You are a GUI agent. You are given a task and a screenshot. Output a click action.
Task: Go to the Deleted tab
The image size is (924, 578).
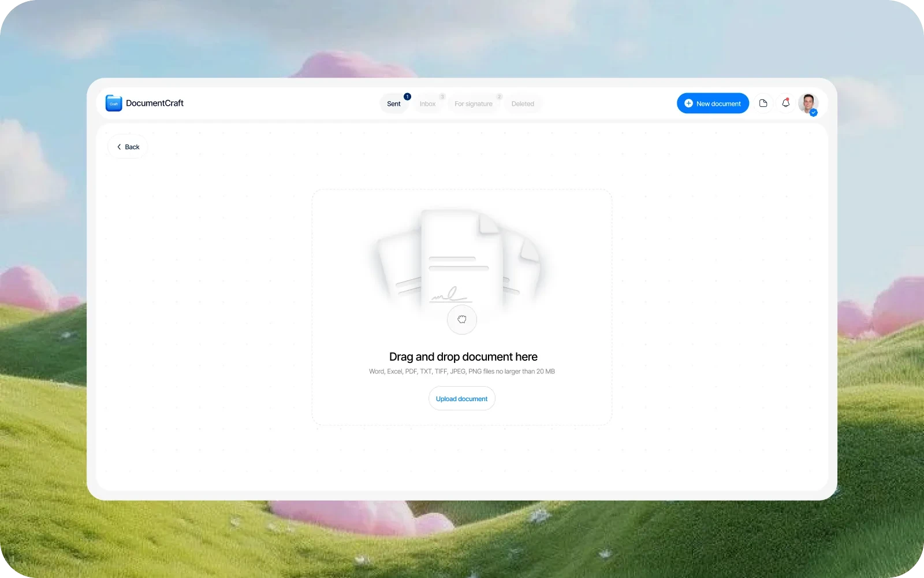pos(523,103)
